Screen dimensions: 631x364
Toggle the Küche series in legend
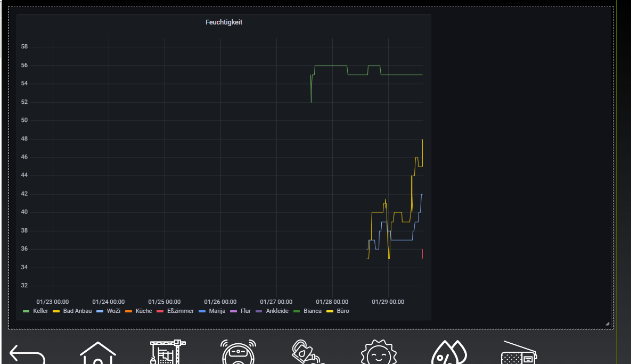144,311
